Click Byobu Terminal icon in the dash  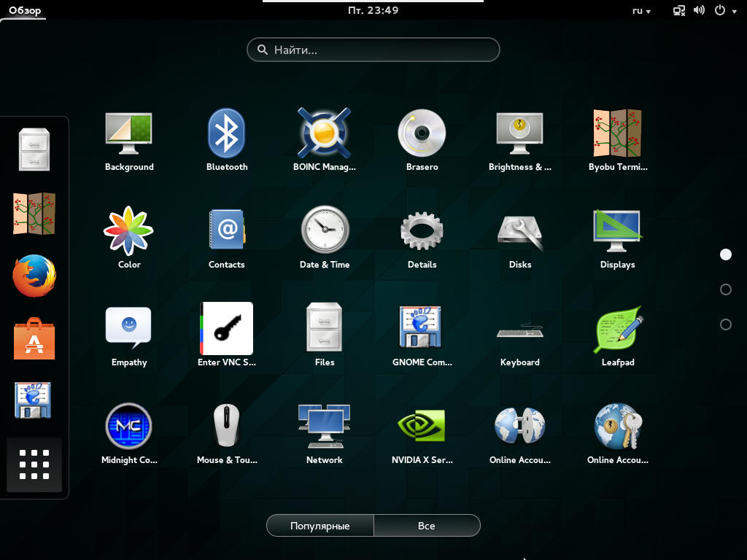pos(34,214)
